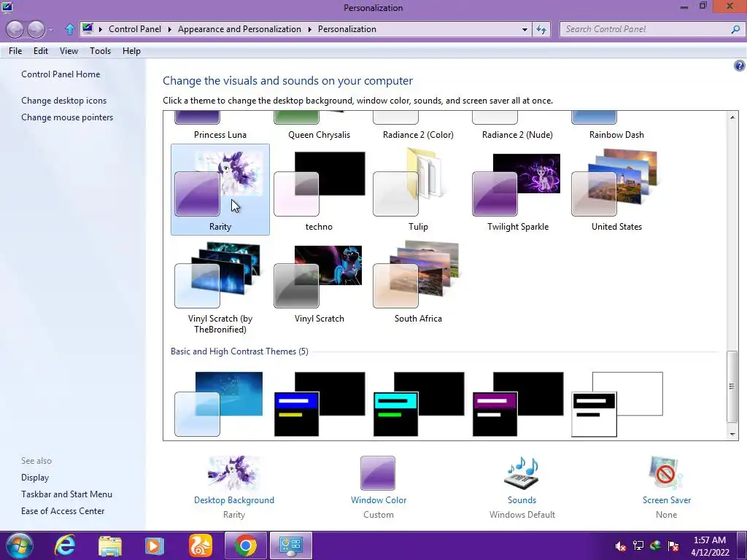This screenshot has height=560, width=747.
Task: Choose the Tulip theme
Action: point(418,190)
